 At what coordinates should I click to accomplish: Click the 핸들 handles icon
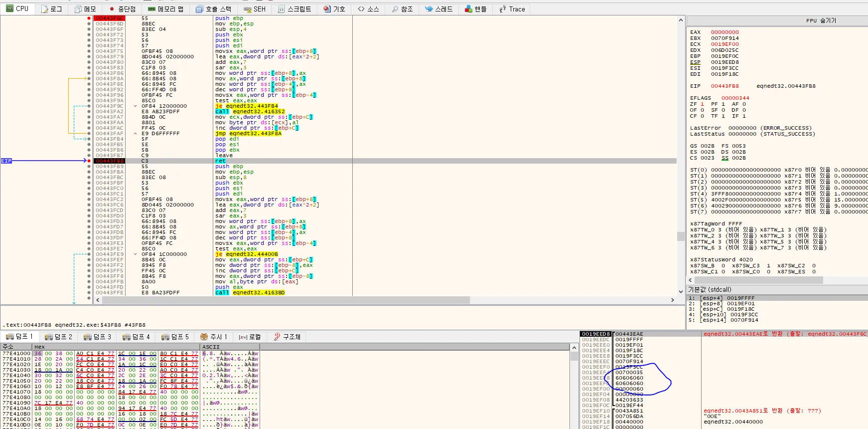click(x=468, y=9)
